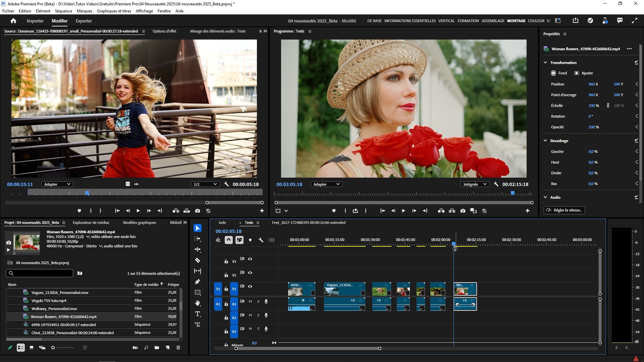Toggle lock on track V3
Screen dimensions: 644x362
point(226,261)
